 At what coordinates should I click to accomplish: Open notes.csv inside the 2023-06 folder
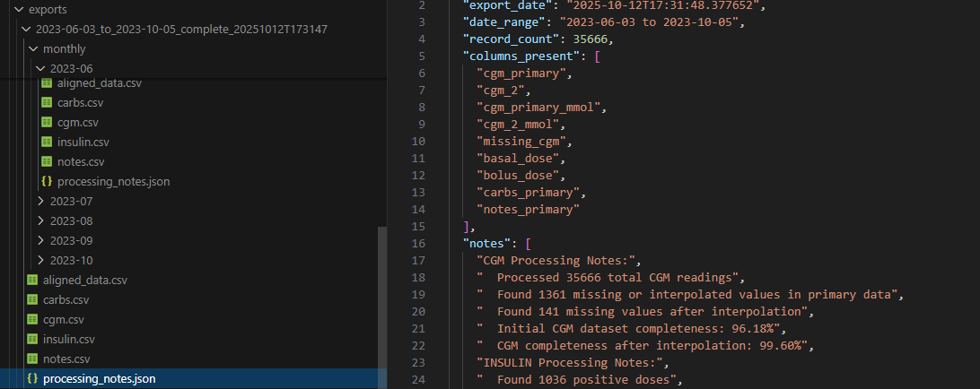pos(81,161)
